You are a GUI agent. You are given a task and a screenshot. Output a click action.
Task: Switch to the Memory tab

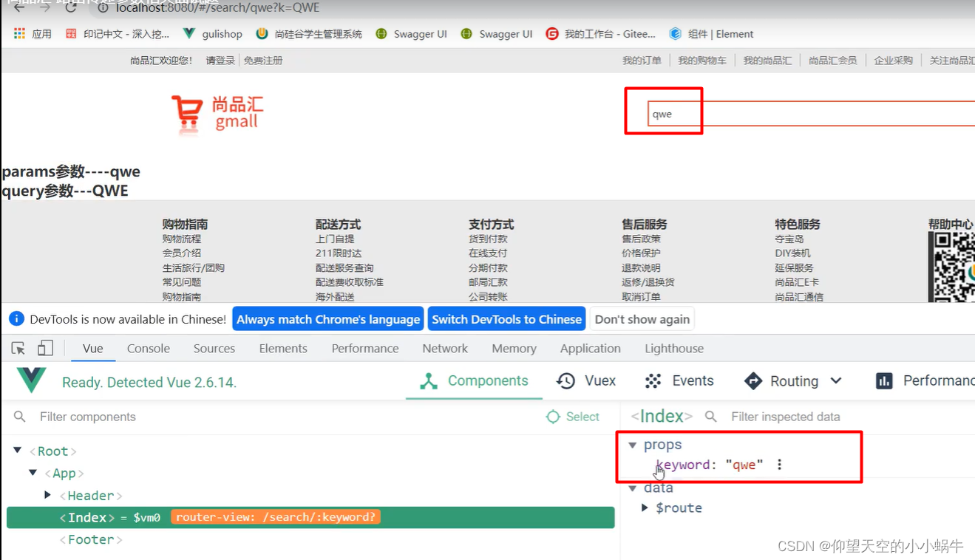click(x=514, y=348)
